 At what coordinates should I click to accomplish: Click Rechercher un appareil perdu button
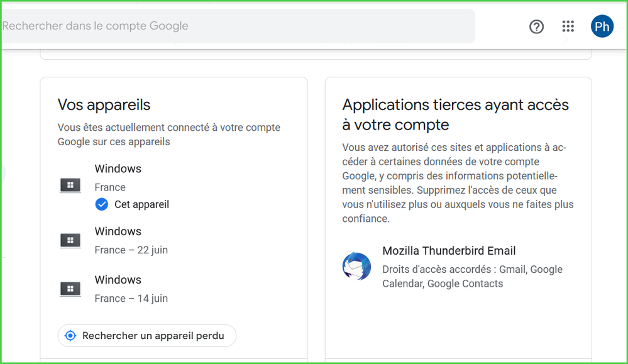[153, 336]
